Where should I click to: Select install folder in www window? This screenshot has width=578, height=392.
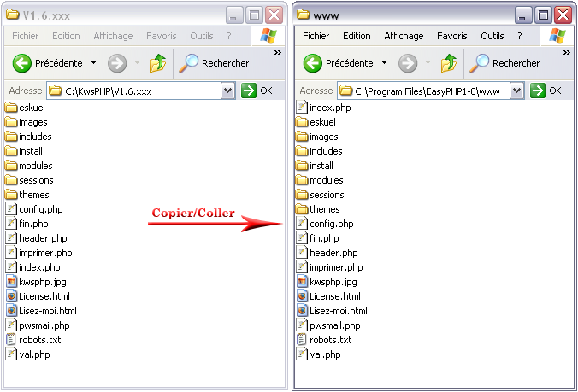pyautogui.click(x=315, y=166)
